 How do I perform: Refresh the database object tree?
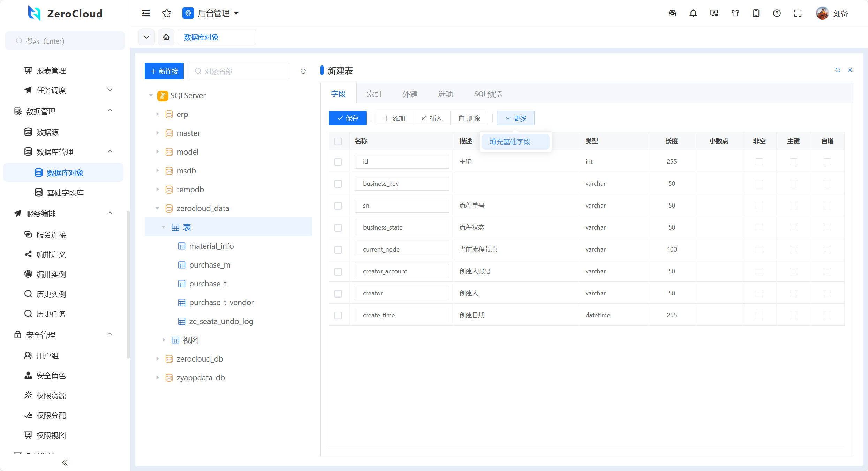click(303, 71)
